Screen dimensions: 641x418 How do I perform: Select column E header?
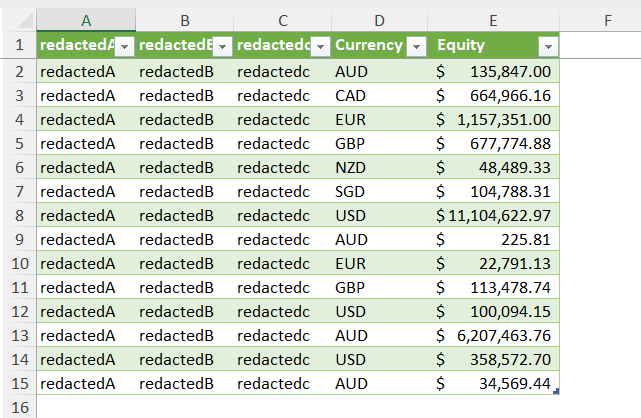click(494, 19)
